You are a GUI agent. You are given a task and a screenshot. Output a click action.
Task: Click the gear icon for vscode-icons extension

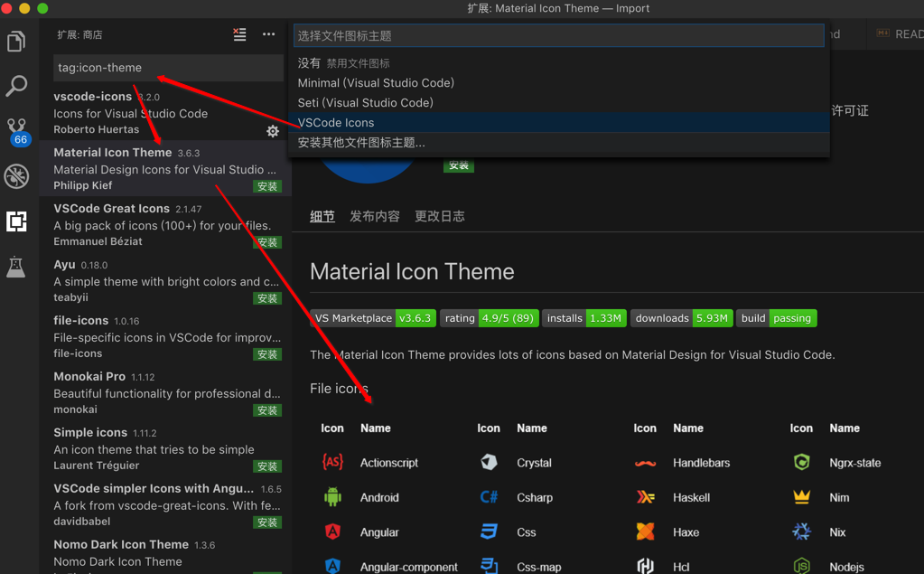coord(272,131)
